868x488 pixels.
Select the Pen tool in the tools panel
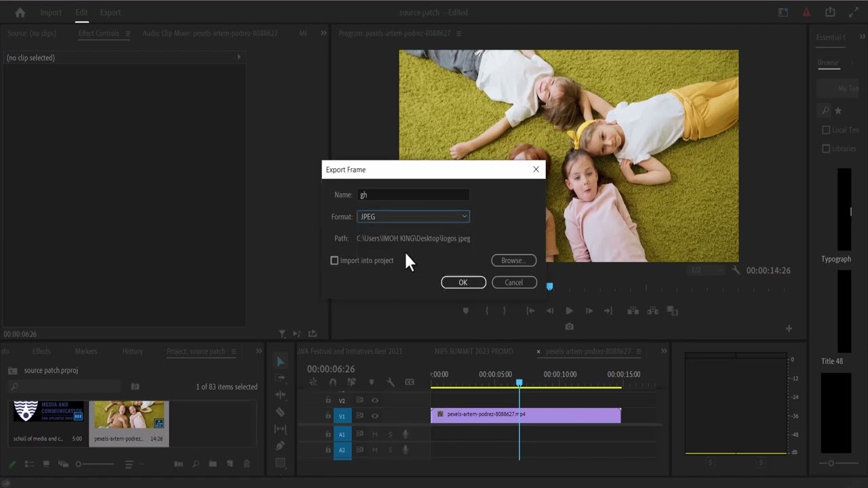pyautogui.click(x=280, y=446)
